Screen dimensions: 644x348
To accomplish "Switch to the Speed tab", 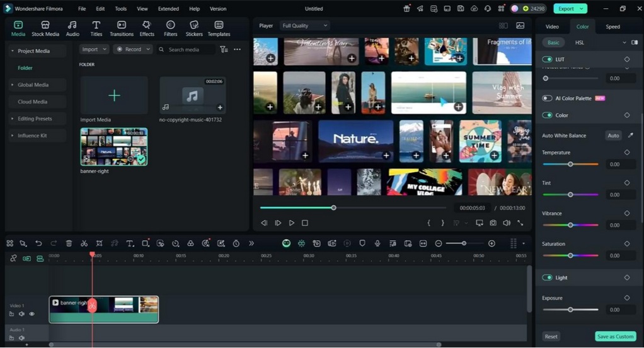I will point(612,26).
